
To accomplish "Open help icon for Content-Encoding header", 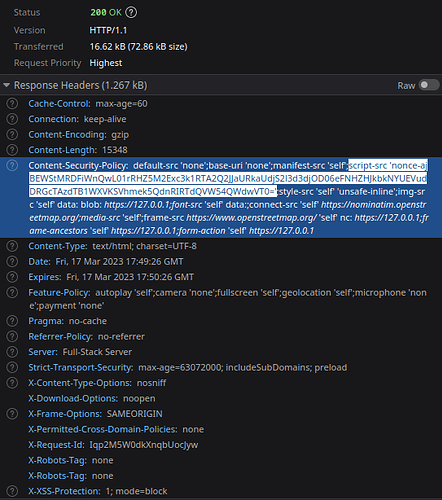I will (12, 135).
